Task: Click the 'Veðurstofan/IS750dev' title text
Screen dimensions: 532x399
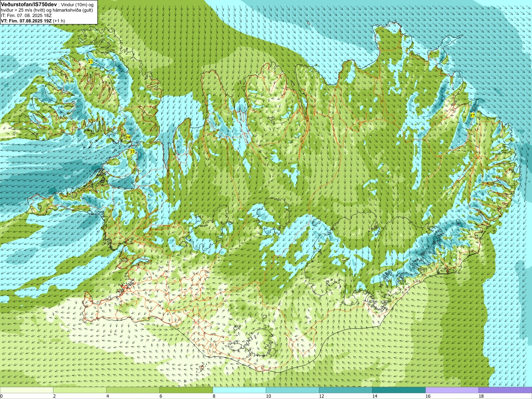Action: click(x=29, y=4)
